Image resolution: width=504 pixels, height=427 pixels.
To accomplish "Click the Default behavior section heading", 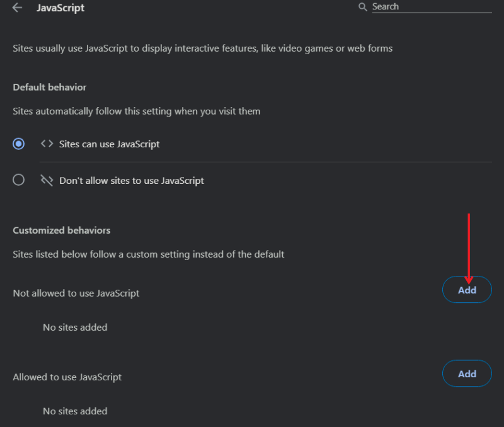I will (x=49, y=87).
